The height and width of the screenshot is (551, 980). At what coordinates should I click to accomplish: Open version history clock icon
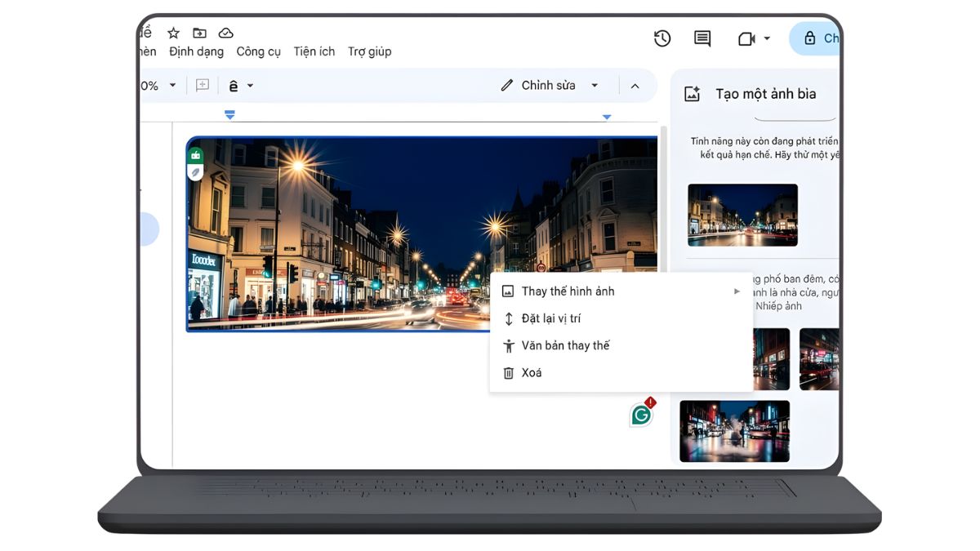pyautogui.click(x=662, y=38)
